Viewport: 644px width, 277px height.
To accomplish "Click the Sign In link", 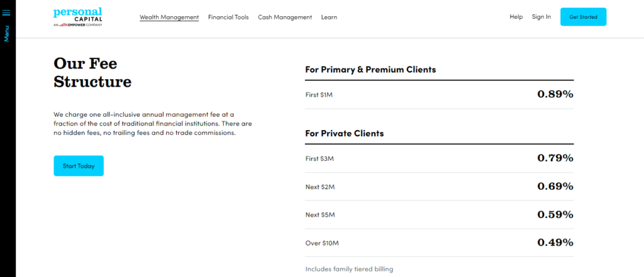I will point(541,17).
